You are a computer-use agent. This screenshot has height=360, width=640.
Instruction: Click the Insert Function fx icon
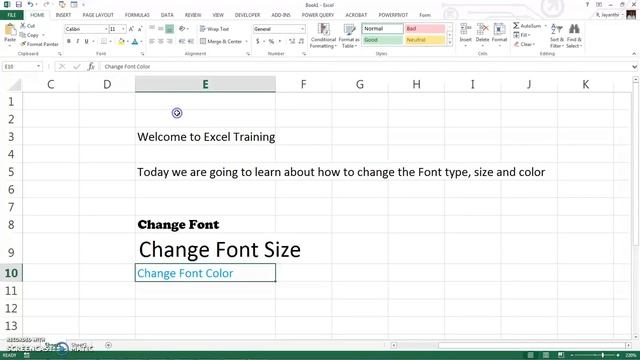(91, 66)
